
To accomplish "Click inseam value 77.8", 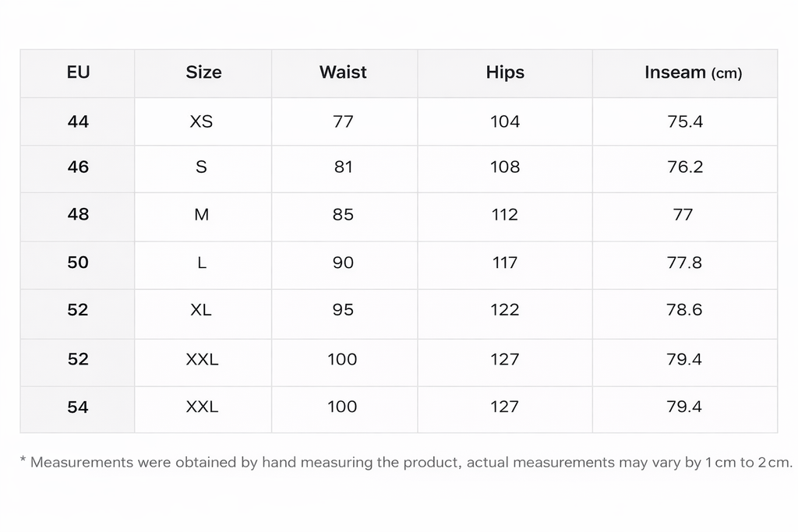I will click(685, 262).
